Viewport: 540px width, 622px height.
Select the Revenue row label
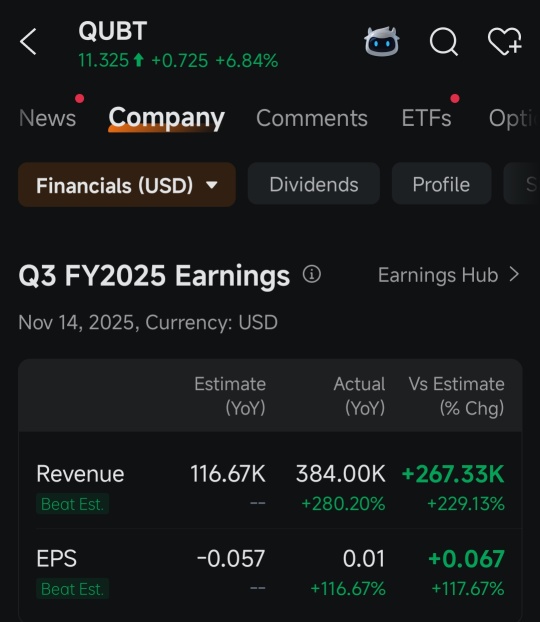click(x=81, y=474)
